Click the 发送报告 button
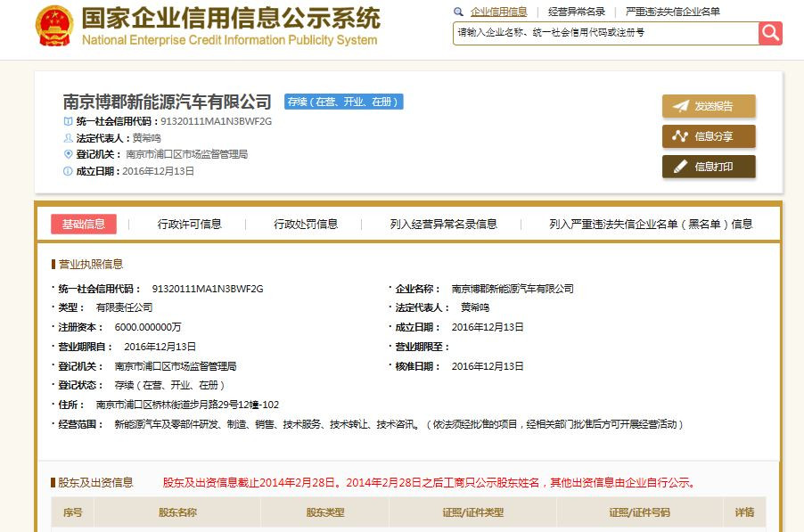Screen dimensions: 804x532 709,106
